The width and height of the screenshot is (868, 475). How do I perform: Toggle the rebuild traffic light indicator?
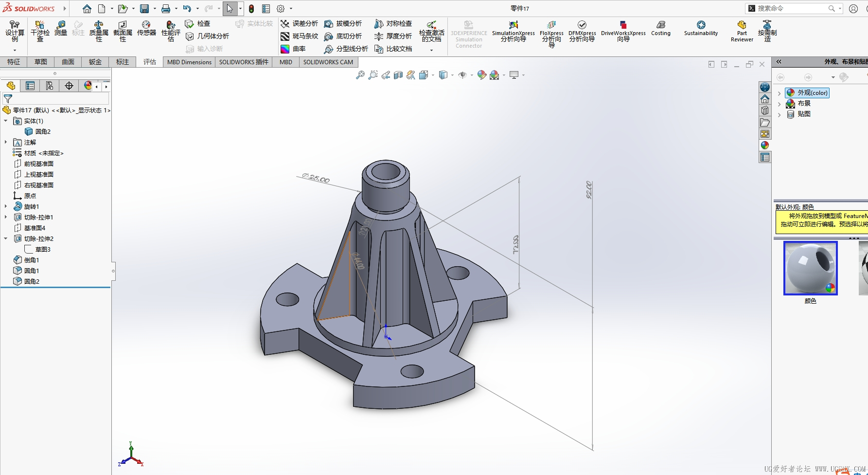[x=251, y=9]
